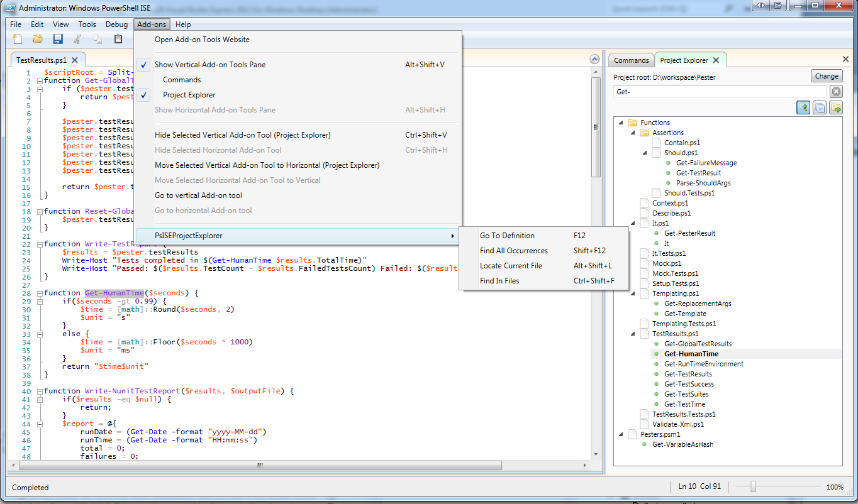The image size is (858, 504).
Task: Choose Go to vertical Add-on tool
Action: 298,195
